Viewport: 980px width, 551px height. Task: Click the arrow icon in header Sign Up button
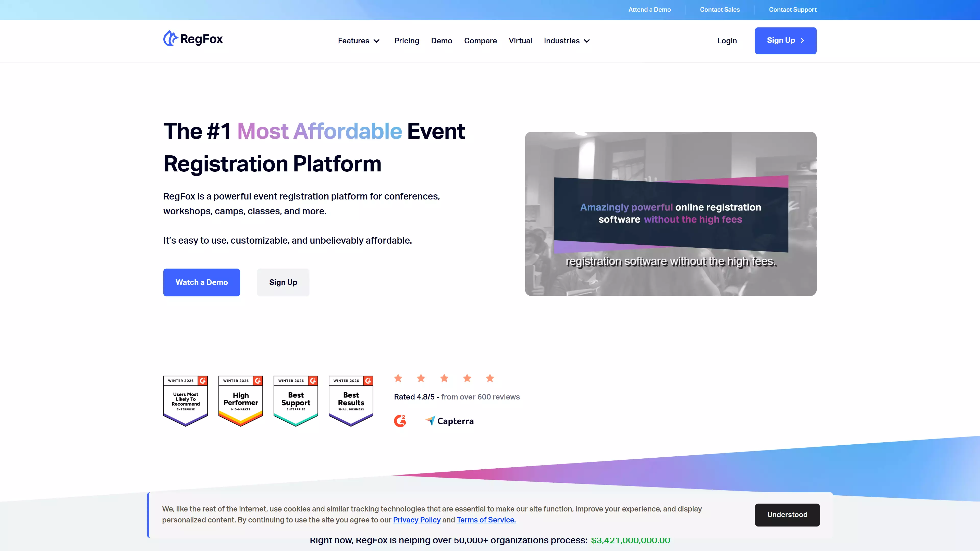(x=802, y=40)
